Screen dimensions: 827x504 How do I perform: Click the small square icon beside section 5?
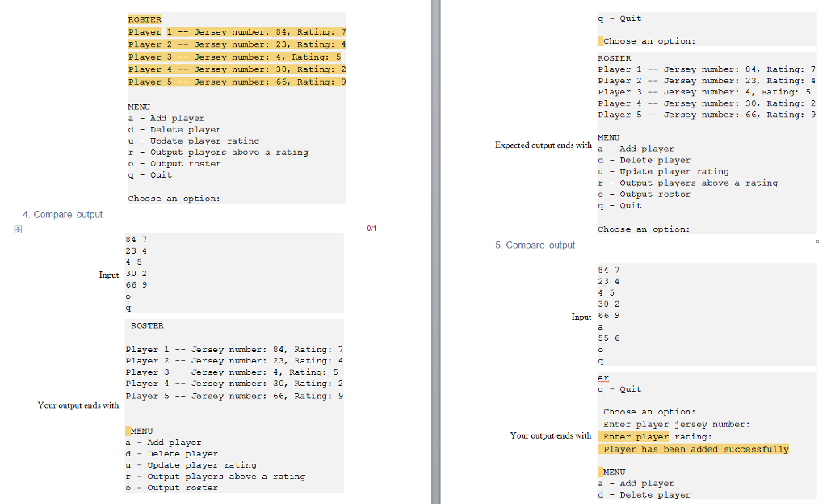(816, 241)
